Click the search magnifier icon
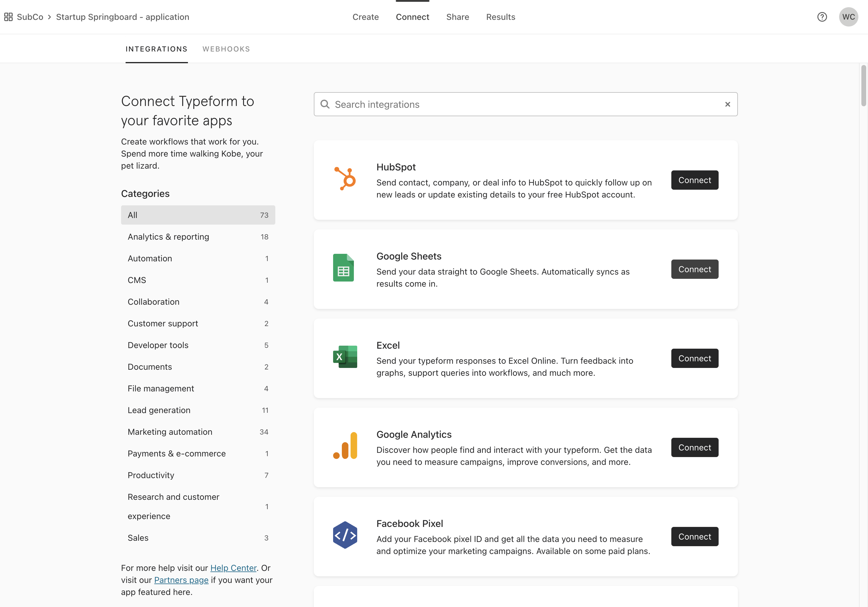Viewport: 868px width, 607px height. 325,104
